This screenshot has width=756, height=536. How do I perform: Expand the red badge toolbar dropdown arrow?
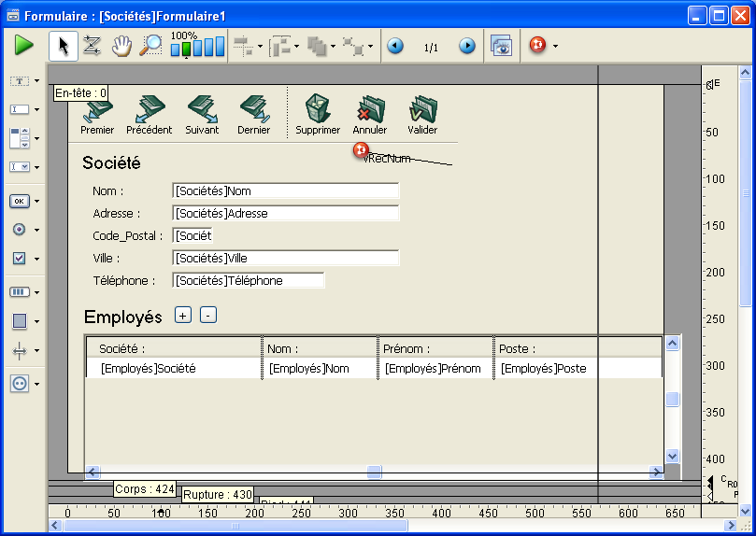(556, 46)
